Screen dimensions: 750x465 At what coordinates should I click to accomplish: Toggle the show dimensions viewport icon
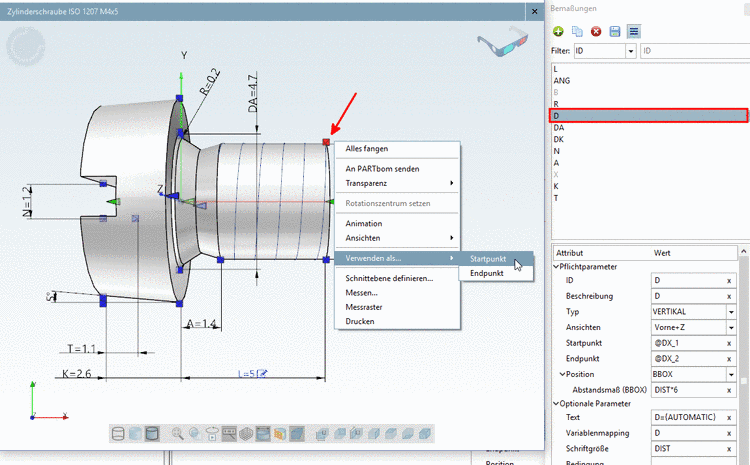263,434
